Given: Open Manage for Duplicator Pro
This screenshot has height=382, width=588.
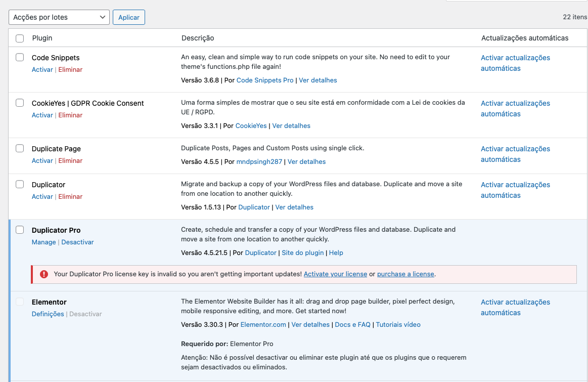Looking at the screenshot, I should pos(44,242).
